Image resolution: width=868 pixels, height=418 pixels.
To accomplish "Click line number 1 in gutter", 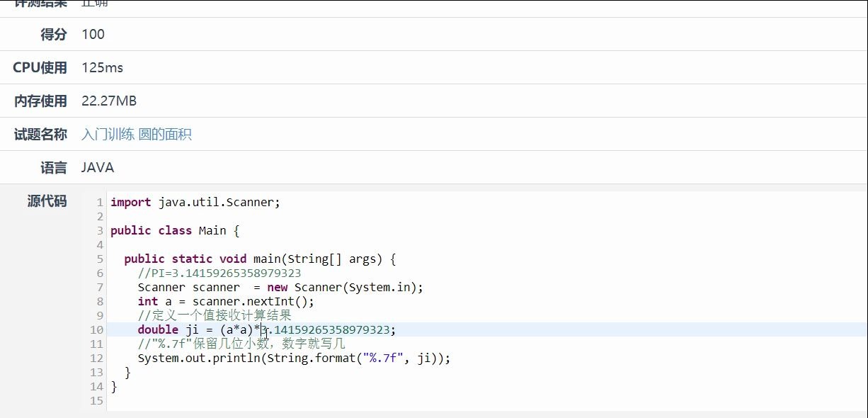I will [x=100, y=203].
